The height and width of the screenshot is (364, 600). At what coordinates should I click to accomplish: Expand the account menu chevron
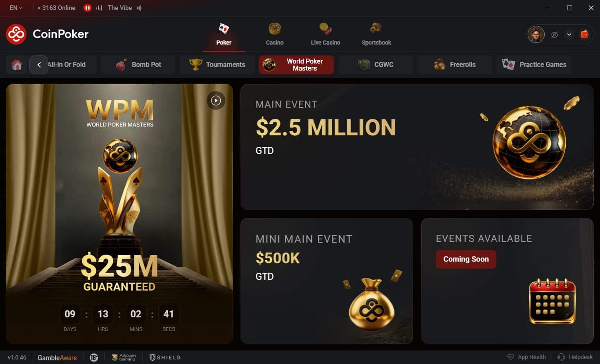tap(569, 35)
